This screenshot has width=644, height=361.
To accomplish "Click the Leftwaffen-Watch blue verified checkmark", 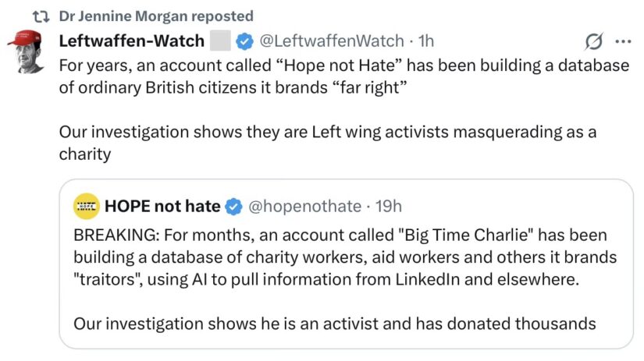I will [244, 41].
